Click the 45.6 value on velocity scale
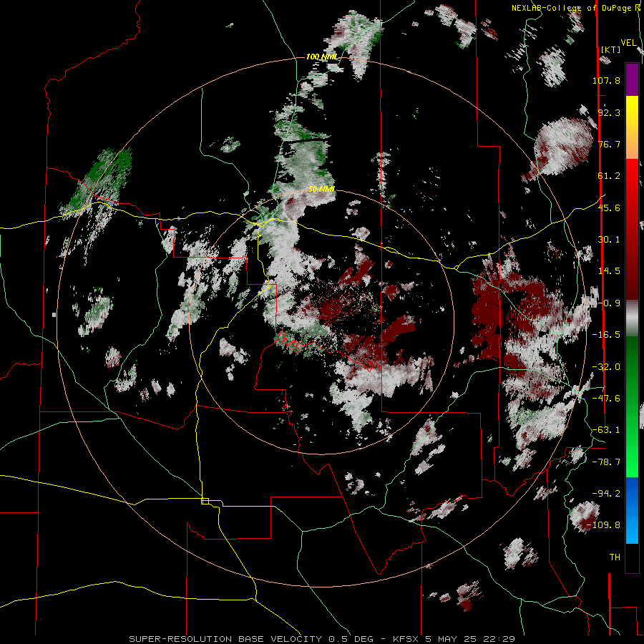Image resolution: width=644 pixels, height=644 pixels. tap(609, 208)
